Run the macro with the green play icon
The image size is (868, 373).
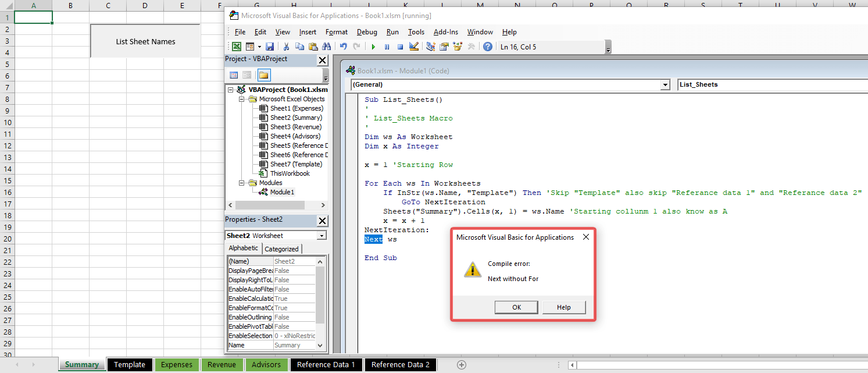(x=373, y=47)
